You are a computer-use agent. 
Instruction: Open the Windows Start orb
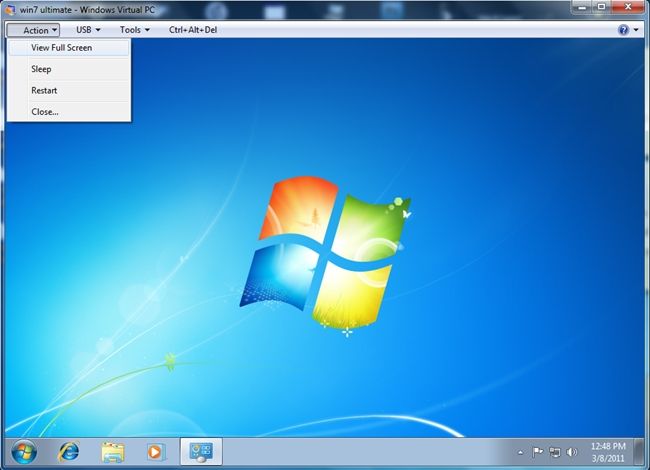tap(24, 452)
